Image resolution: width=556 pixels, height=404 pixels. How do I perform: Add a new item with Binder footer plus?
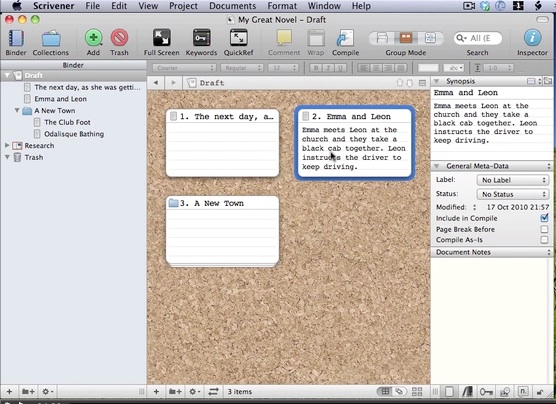9,392
